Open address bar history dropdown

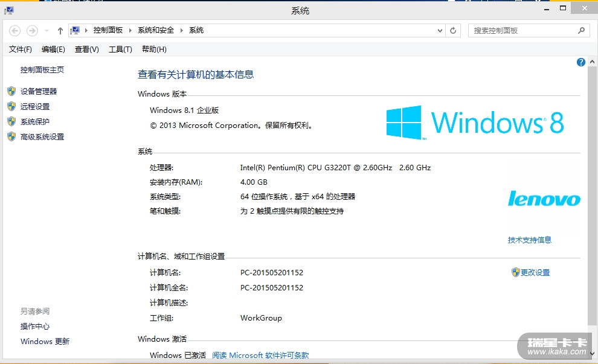(x=440, y=31)
